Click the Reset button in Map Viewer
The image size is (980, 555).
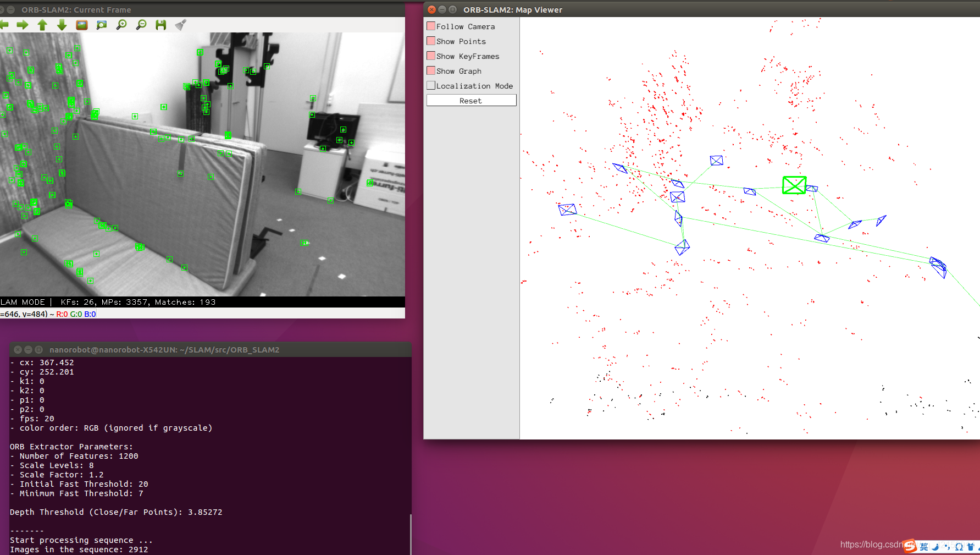(472, 100)
